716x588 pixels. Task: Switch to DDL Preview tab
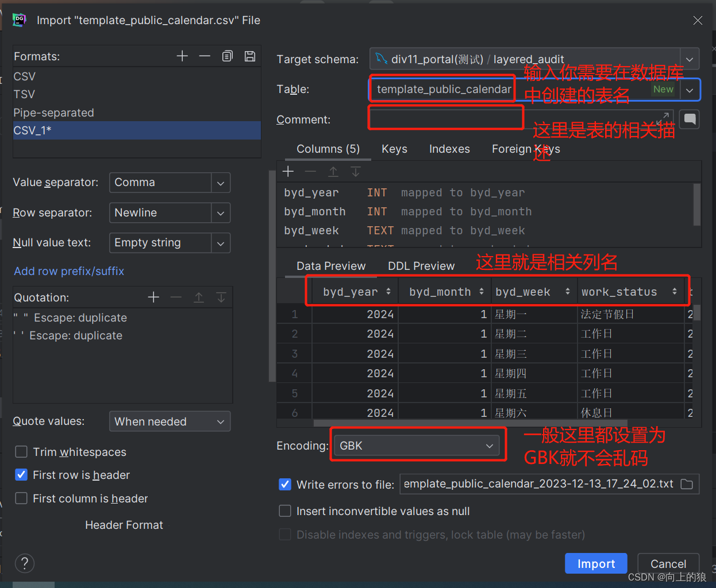coord(421,266)
